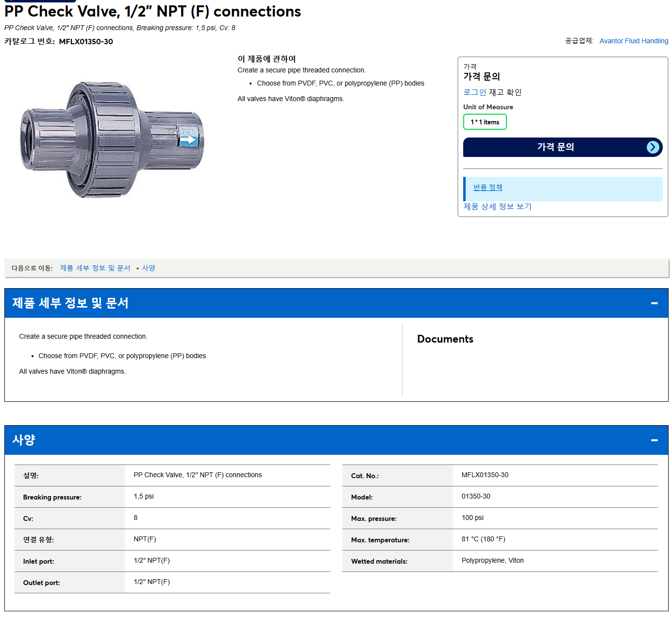Click the Max. temperature label cell

(x=398, y=540)
